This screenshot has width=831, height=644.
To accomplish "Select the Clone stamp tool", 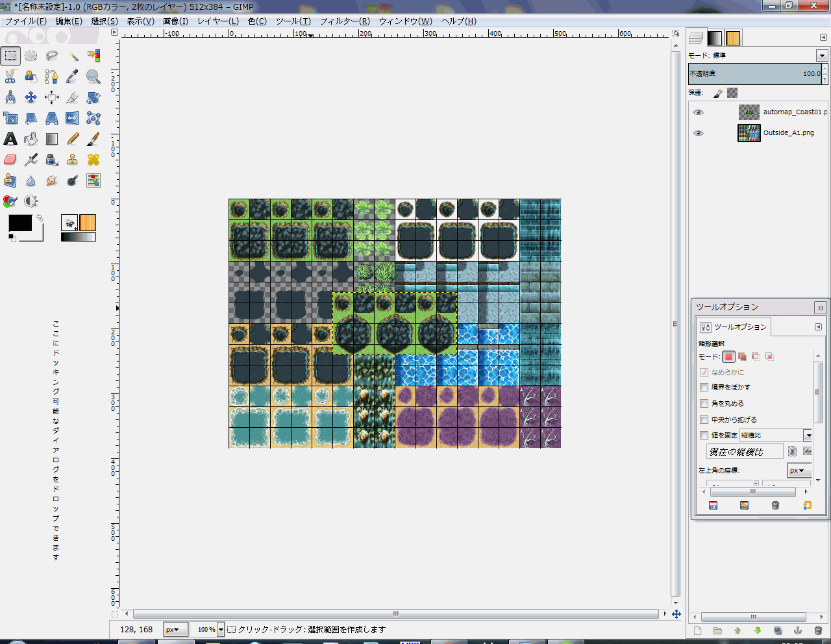I will click(x=73, y=160).
